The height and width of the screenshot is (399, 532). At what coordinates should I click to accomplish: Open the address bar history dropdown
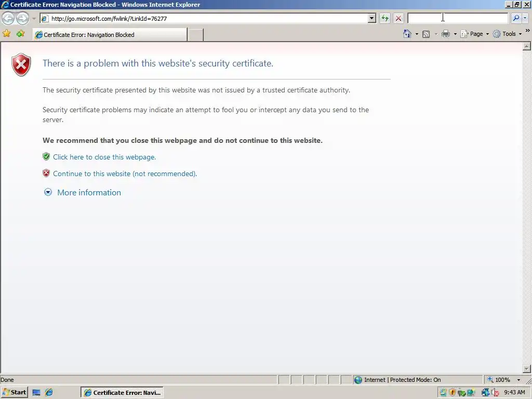pos(372,18)
